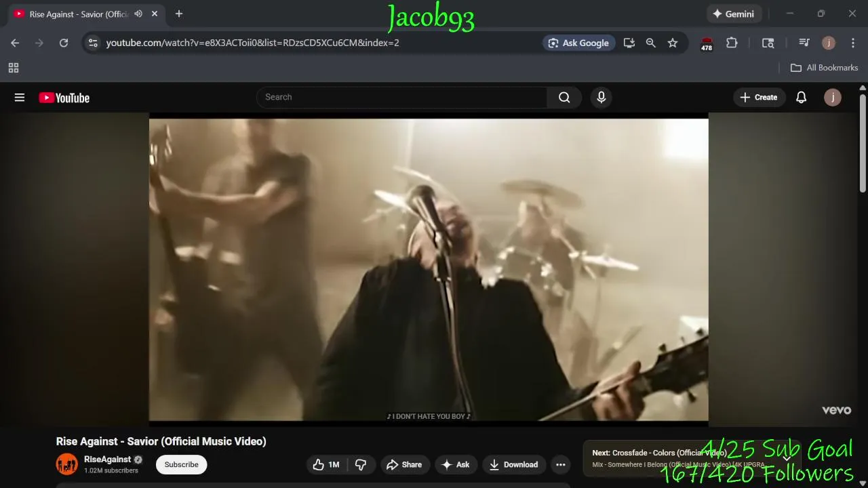Click the YouTube search field
Image resolution: width=868 pixels, height=488 pixels.
[x=402, y=97]
